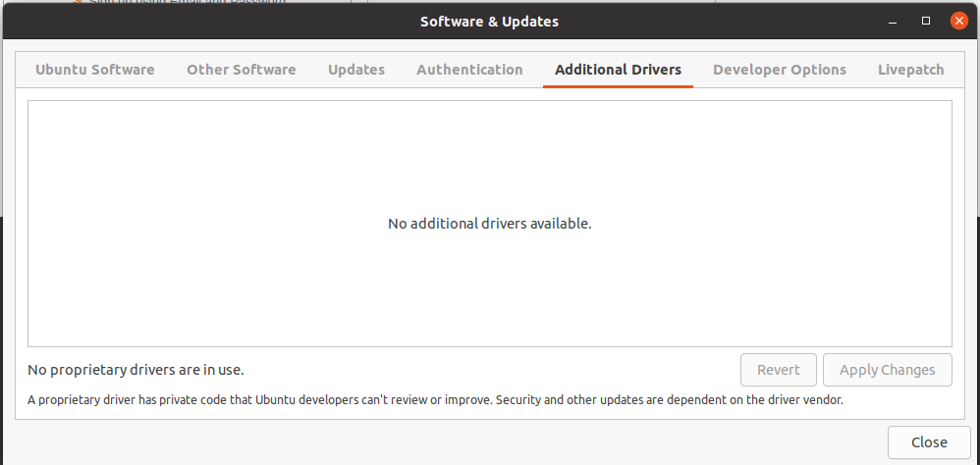This screenshot has width=980, height=465.
Task: Click the 'No additional drivers available.' text
Action: click(489, 224)
